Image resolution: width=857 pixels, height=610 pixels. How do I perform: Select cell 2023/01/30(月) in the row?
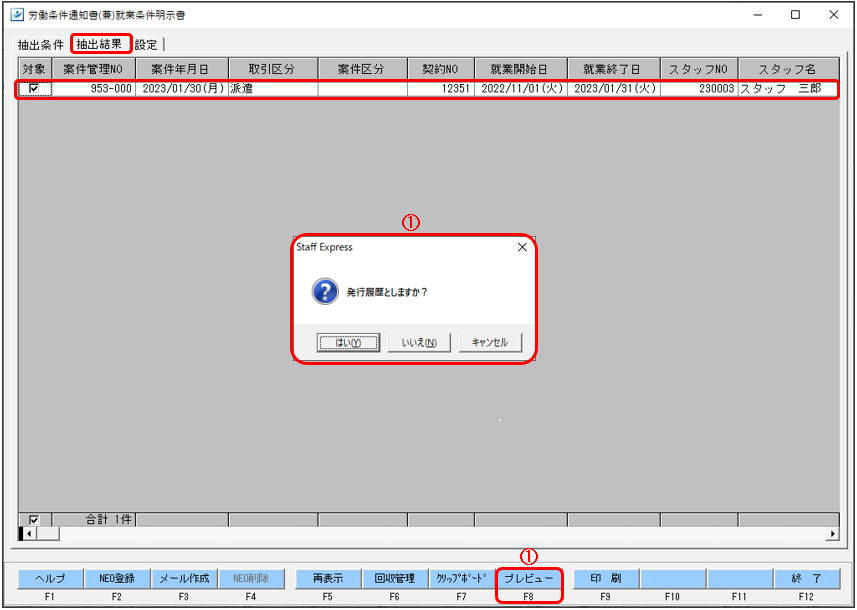click(183, 89)
